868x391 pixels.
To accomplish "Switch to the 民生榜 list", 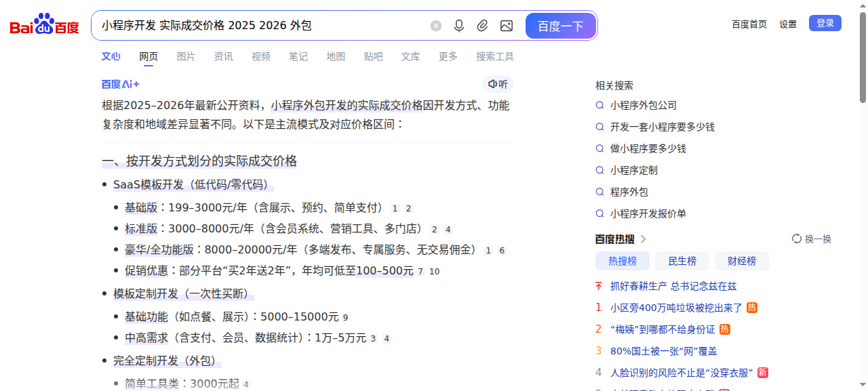I will tap(682, 261).
